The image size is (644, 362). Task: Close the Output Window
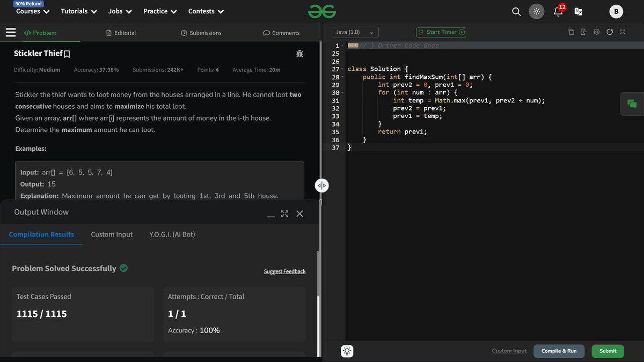click(299, 213)
